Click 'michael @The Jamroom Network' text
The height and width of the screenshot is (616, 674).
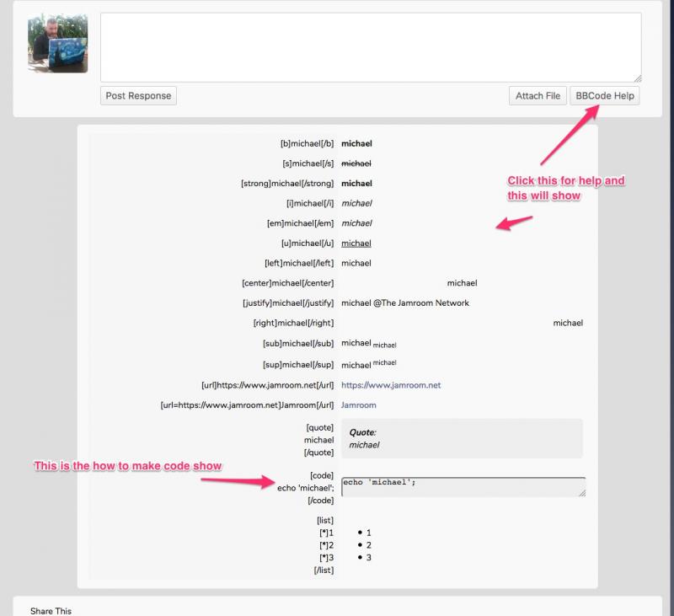tap(405, 303)
